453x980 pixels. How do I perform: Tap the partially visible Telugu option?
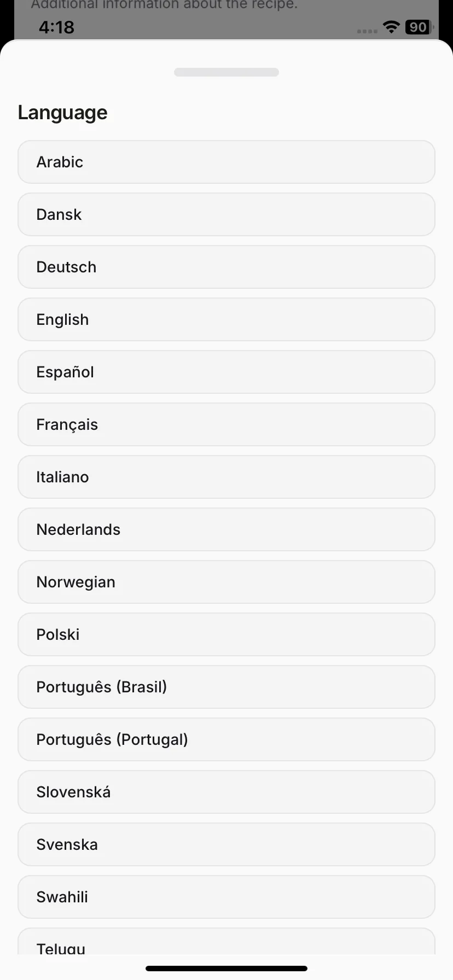click(x=226, y=942)
